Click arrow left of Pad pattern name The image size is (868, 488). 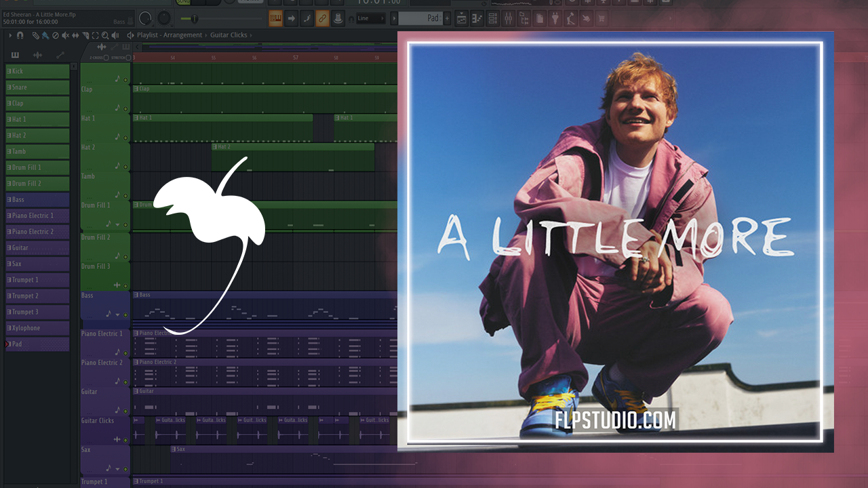point(394,18)
